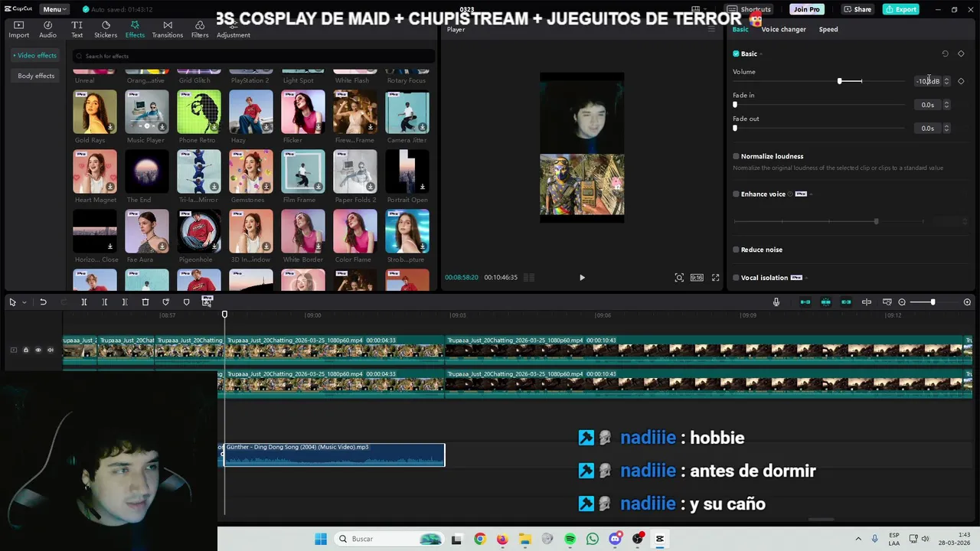The image size is (980, 551).
Task: Open Google Chrome from the taskbar
Action: 479,539
